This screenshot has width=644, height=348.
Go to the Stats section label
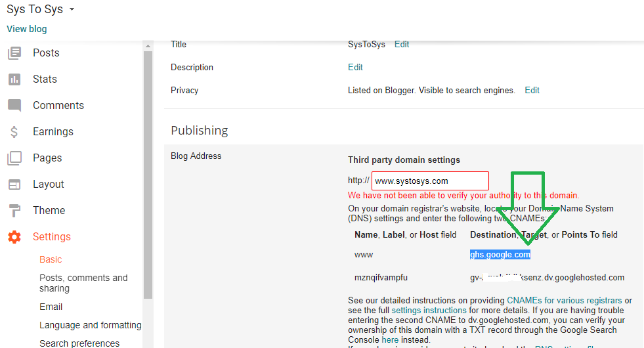(45, 79)
